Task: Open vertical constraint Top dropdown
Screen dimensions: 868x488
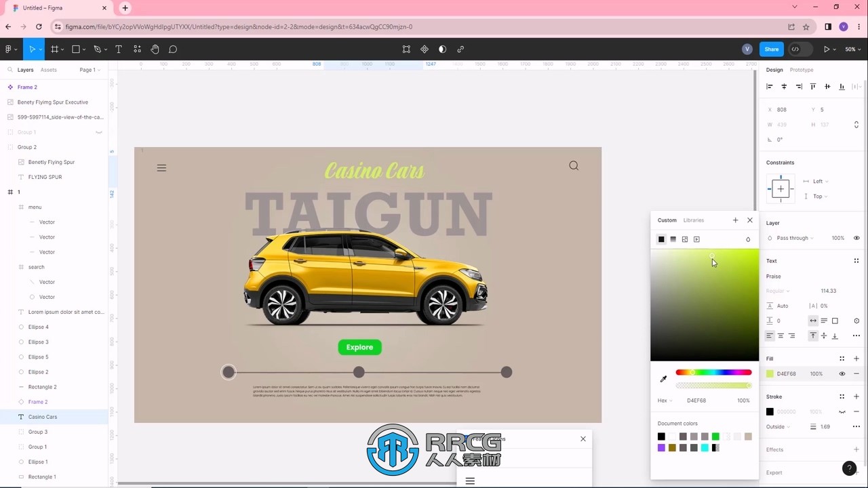Action: [x=821, y=196]
